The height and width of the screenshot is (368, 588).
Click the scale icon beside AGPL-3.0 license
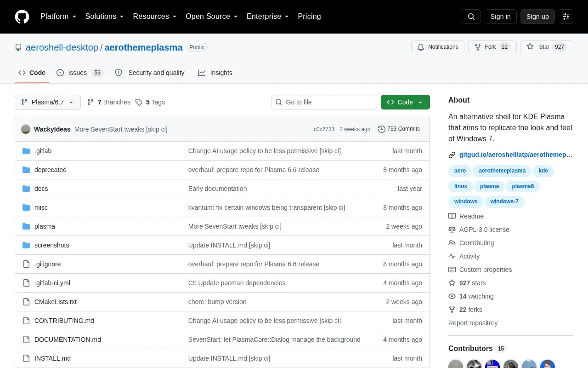[x=452, y=230]
